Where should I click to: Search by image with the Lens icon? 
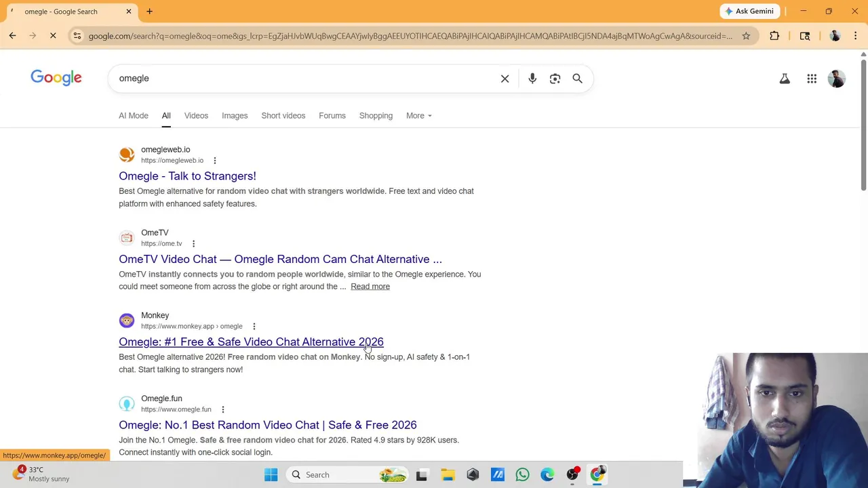(x=555, y=79)
